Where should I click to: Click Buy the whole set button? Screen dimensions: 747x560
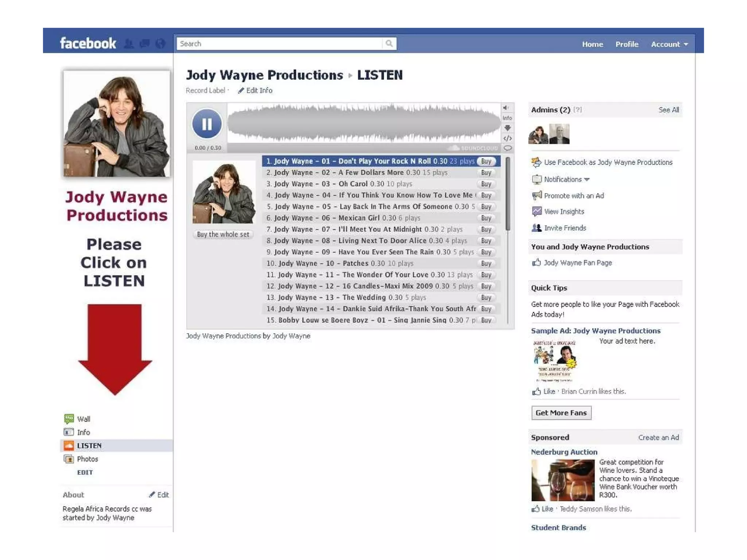pos(223,234)
